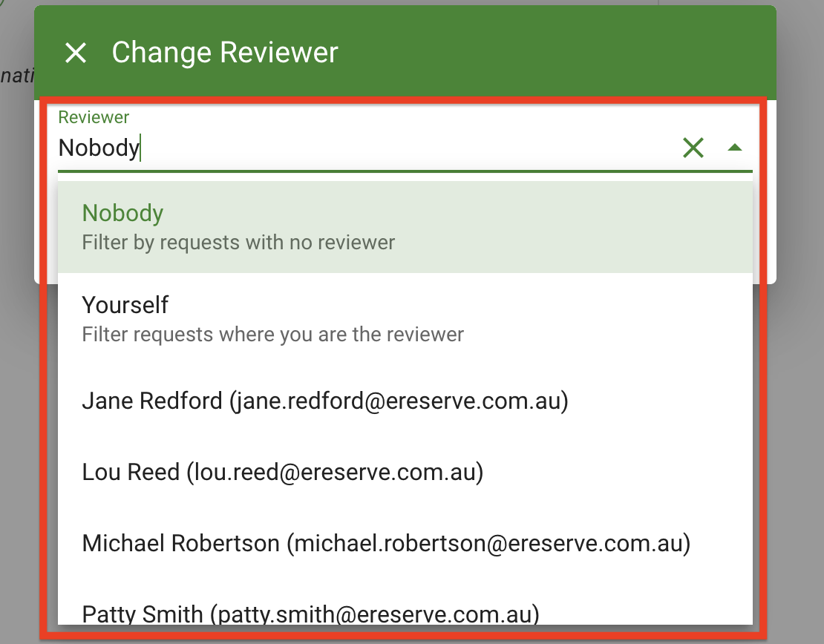
Task: Select Patty Smith at the bottom of the list
Action: (x=310, y=614)
